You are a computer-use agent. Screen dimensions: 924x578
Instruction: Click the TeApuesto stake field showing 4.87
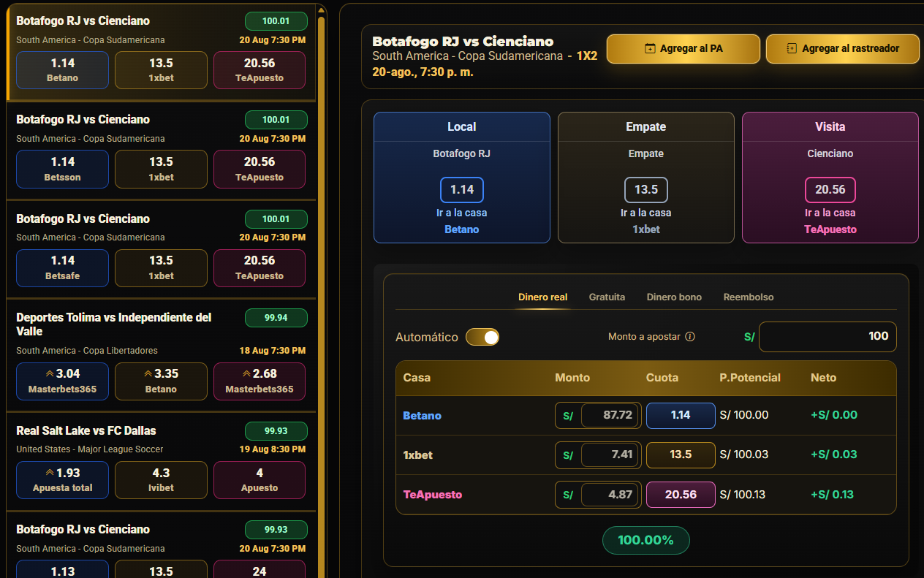pyautogui.click(x=610, y=494)
